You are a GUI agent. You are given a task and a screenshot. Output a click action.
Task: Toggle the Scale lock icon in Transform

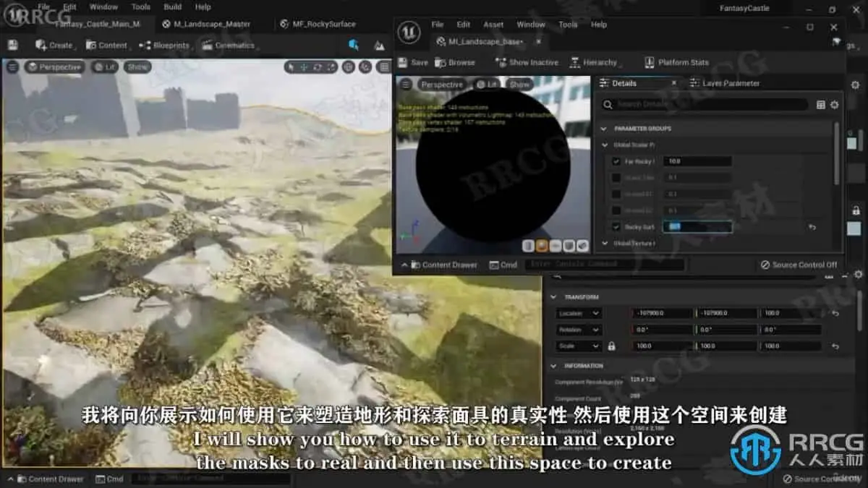click(x=611, y=346)
